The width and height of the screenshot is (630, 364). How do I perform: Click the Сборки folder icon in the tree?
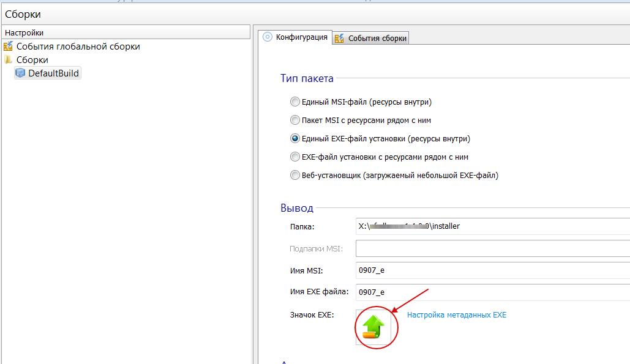click(x=8, y=60)
